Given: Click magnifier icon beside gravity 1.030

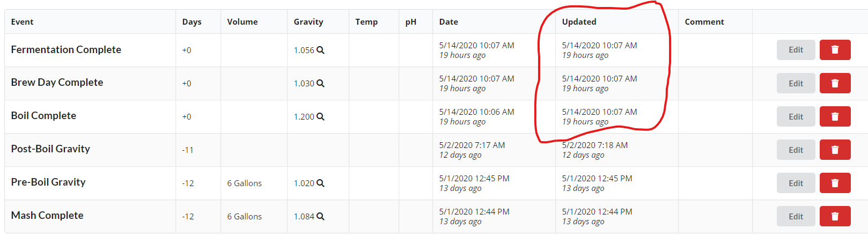Looking at the screenshot, I should pos(320,83).
